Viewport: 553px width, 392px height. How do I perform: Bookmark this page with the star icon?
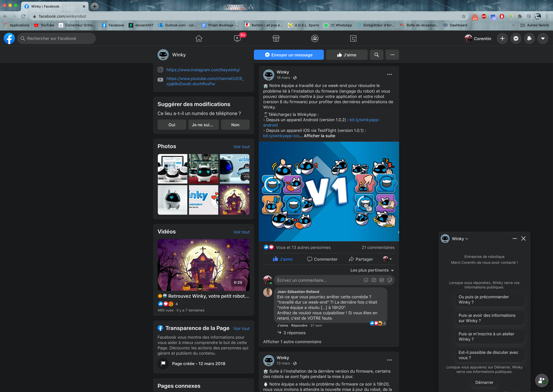coord(464,16)
